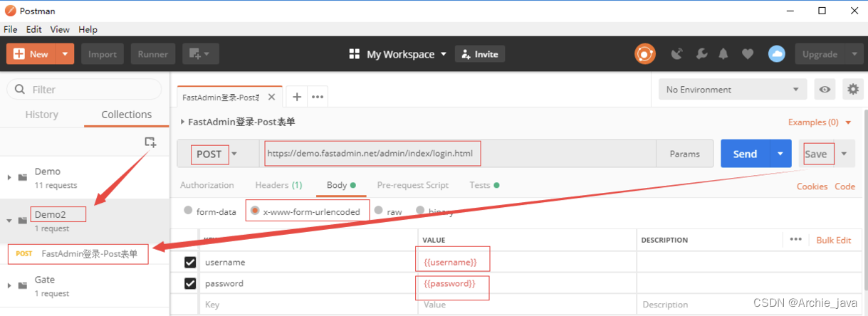This screenshot has width=868, height=316.
Task: Open No Environment dropdown
Action: point(733,90)
